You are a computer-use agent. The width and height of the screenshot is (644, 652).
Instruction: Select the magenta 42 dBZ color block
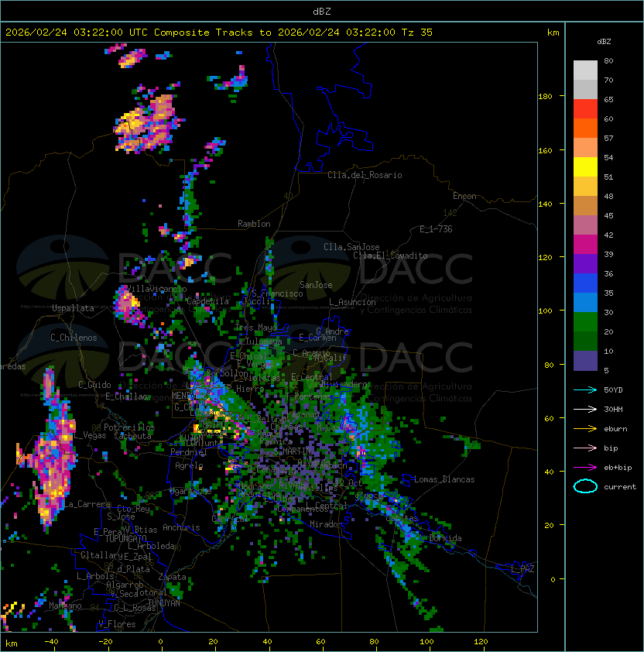[585, 245]
